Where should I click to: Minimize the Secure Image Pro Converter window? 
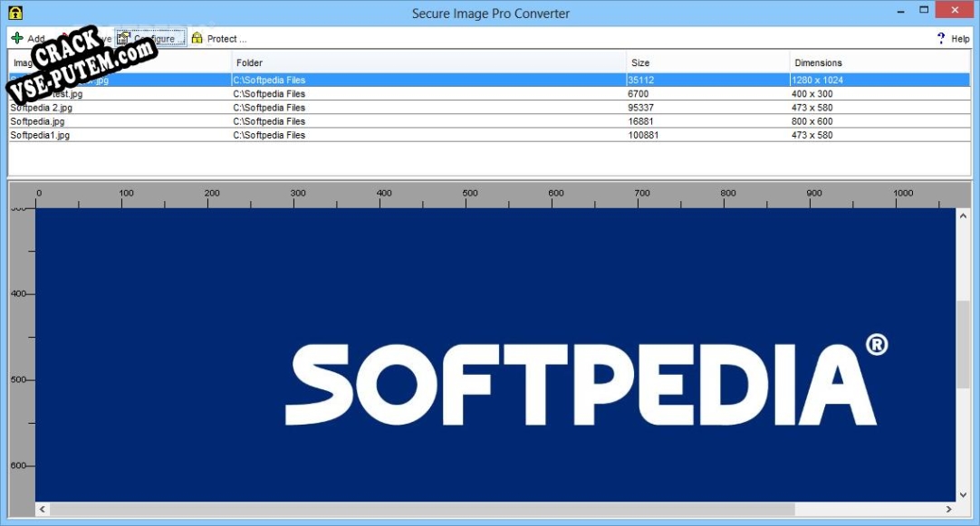point(900,11)
